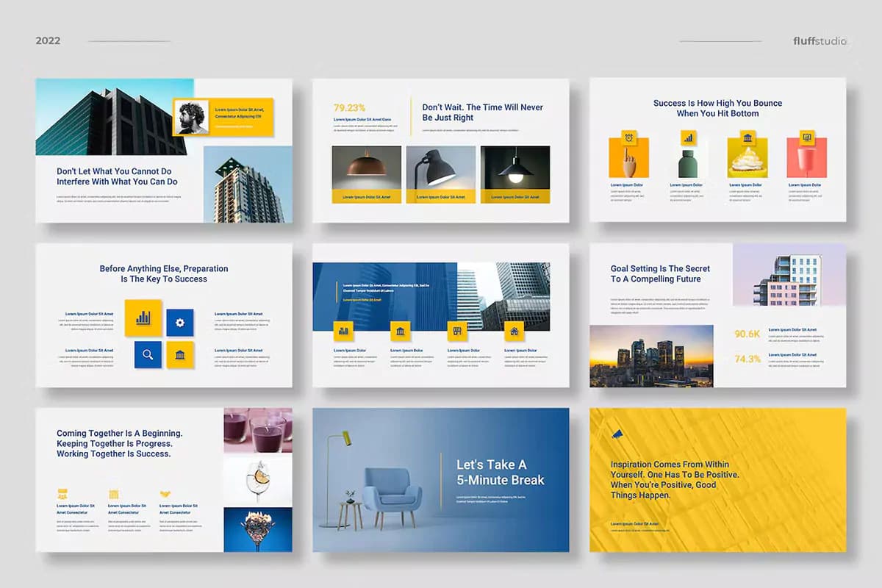This screenshot has height=588, width=882.
Task: Select the storefront icon in the skyscraper slide
Action: pyautogui.click(x=457, y=331)
